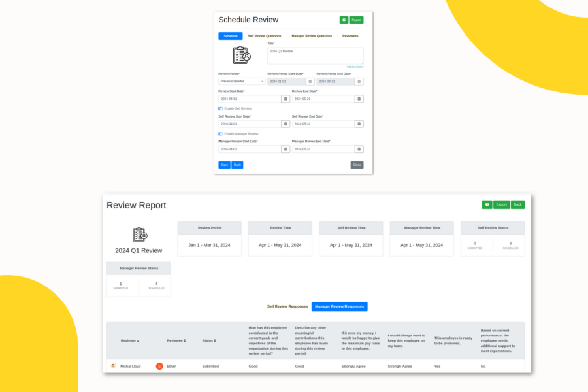588x392 pixels.
Task: Switch to Self Review Questions tab
Action: [265, 36]
